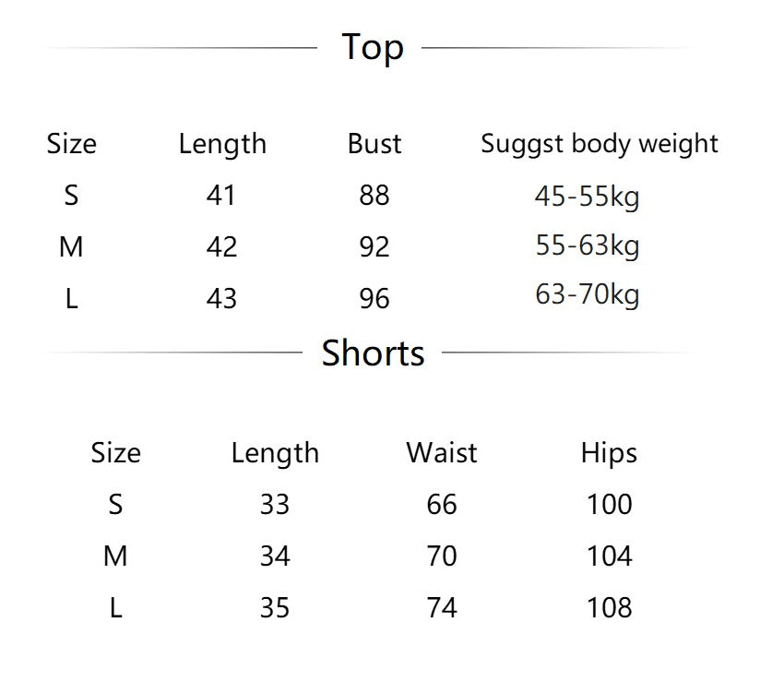
Task: Click the 'Bust' column header
Action: click(x=374, y=144)
